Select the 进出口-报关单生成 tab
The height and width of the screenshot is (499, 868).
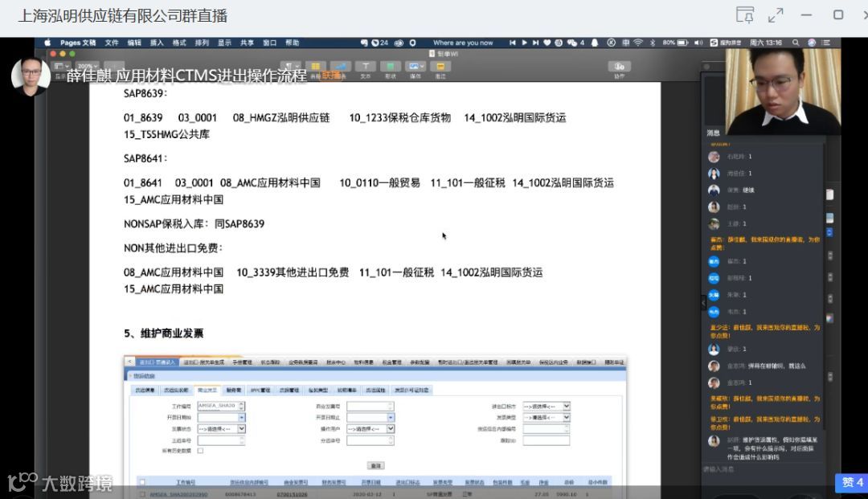204,362
